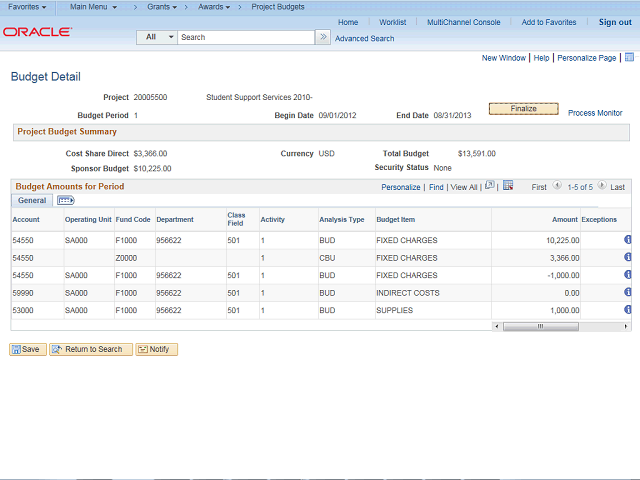The height and width of the screenshot is (480, 640).
Task: Open exception info for the 10,225.00 row
Action: pos(627,240)
